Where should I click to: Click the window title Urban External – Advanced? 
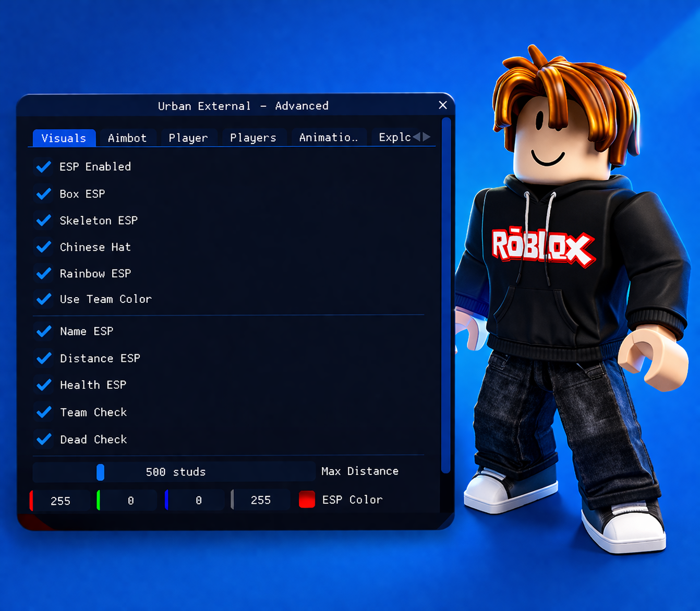[x=243, y=106]
